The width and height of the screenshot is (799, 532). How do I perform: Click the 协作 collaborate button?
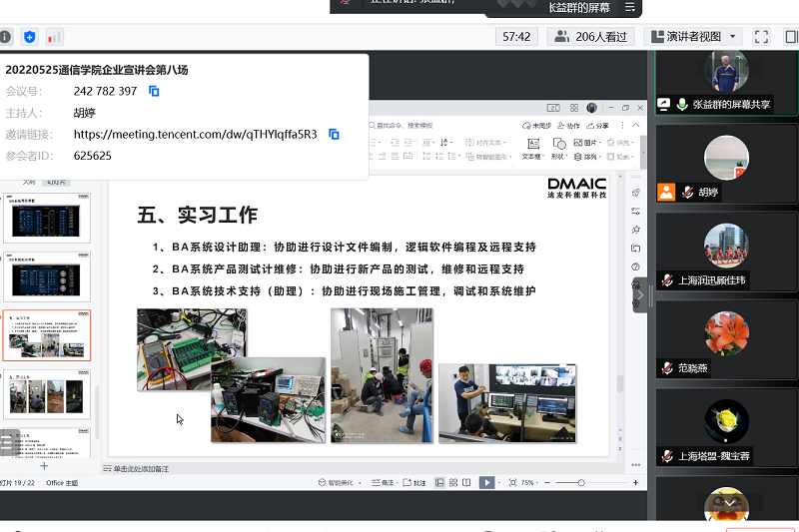point(568,126)
